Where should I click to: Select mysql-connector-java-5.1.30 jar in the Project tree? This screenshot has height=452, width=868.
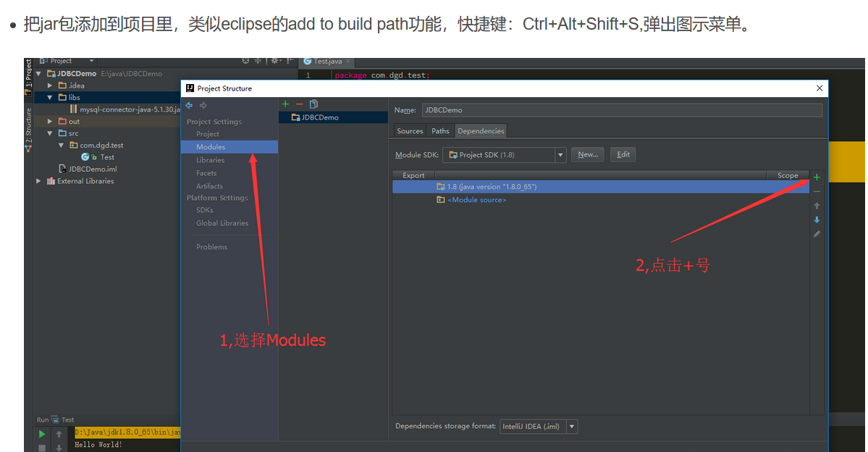point(125,109)
